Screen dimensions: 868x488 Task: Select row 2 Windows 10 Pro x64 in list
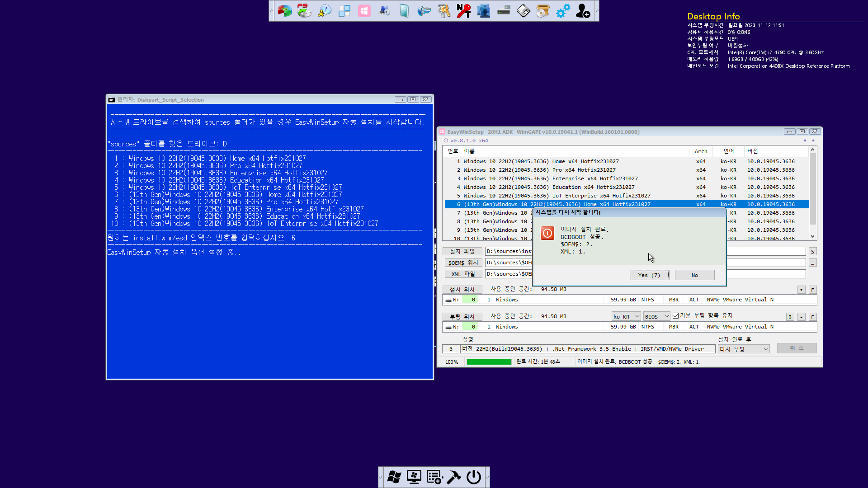point(627,170)
